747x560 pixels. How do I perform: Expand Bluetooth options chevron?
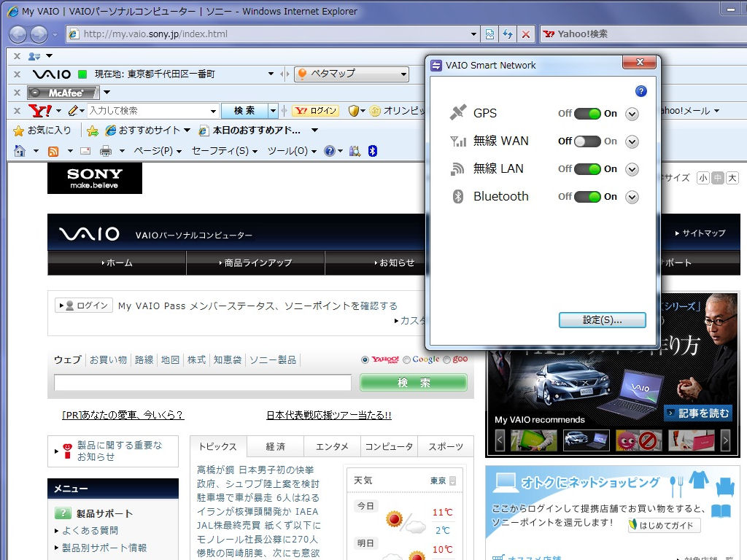[x=632, y=197]
